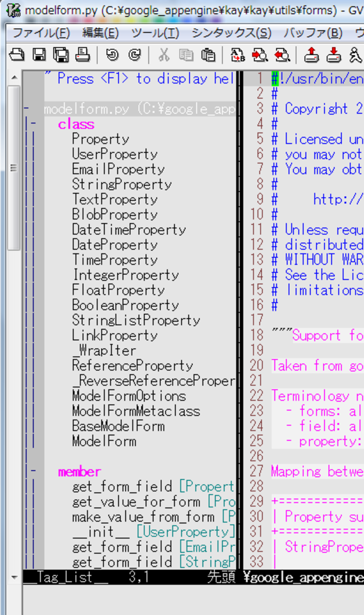Jump to the StringListProperty class tag
The image size is (364, 615).
pyautogui.click(x=136, y=321)
